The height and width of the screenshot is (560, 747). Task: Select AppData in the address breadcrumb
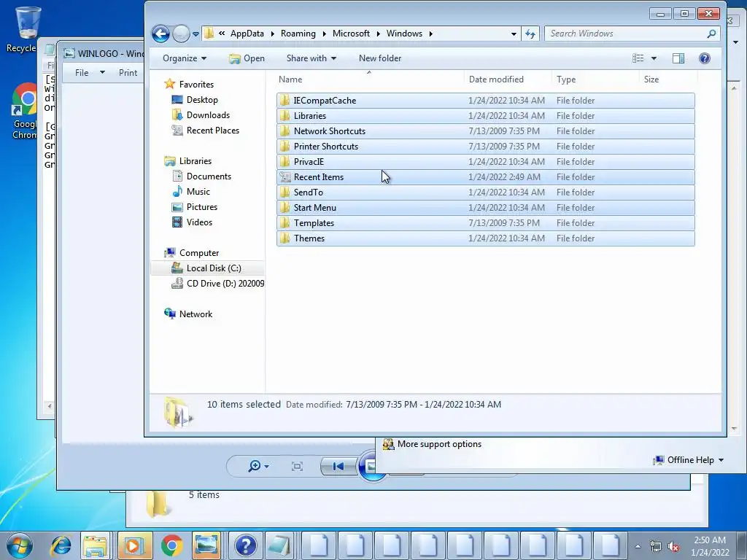pos(247,34)
